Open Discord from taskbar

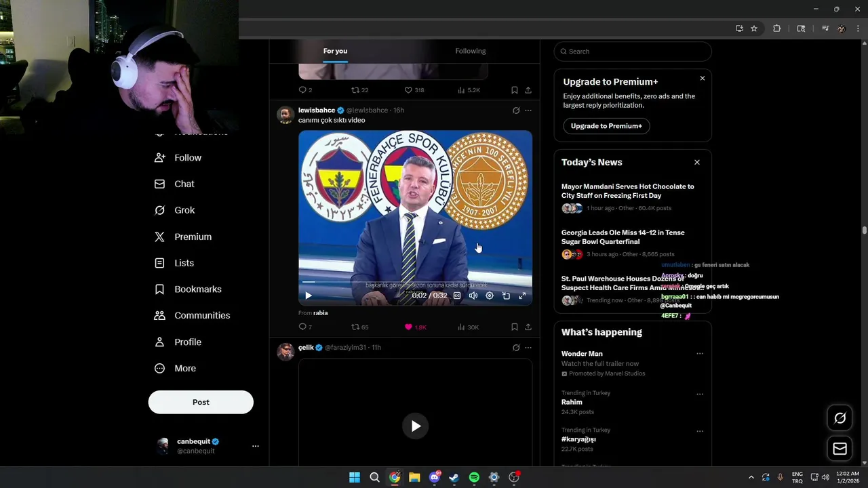pyautogui.click(x=435, y=478)
